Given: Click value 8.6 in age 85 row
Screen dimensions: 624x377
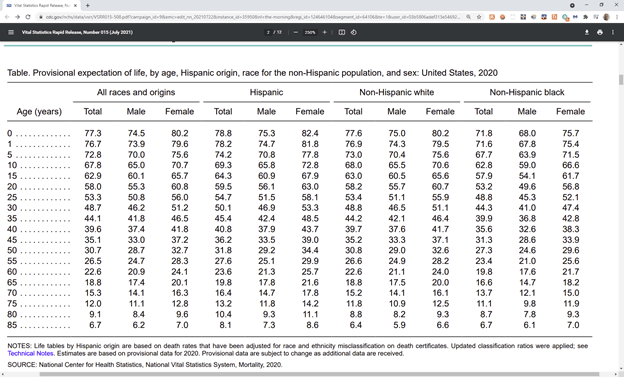Looking at the screenshot, I should click(x=312, y=325).
